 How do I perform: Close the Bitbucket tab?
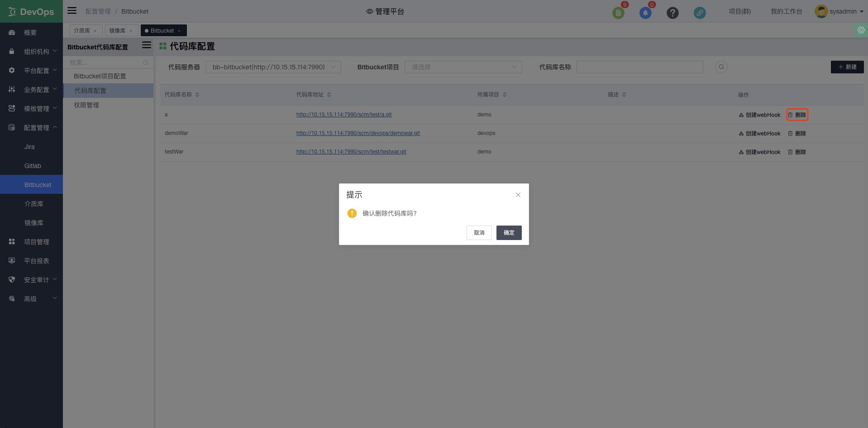point(179,31)
